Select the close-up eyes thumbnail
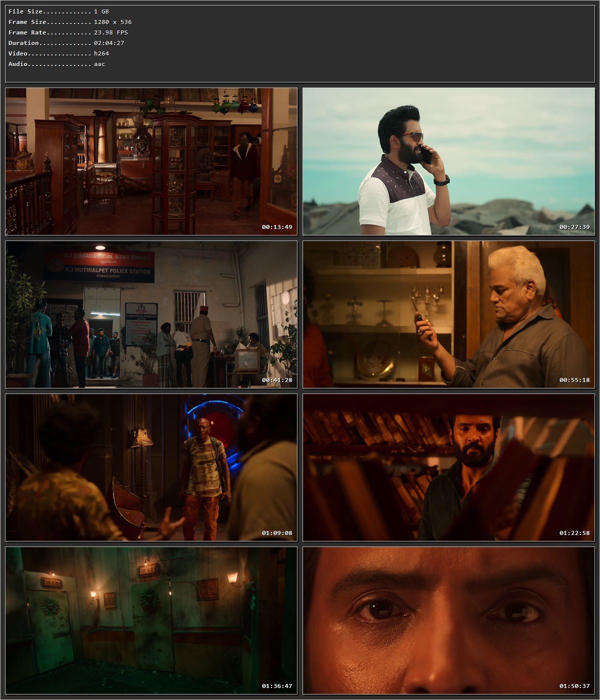Image resolution: width=600 pixels, height=700 pixels. tap(448, 620)
